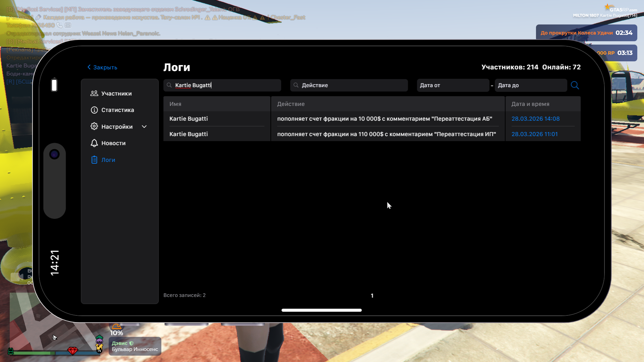Open the Дата до date field
644x362 pixels.
[x=530, y=85]
